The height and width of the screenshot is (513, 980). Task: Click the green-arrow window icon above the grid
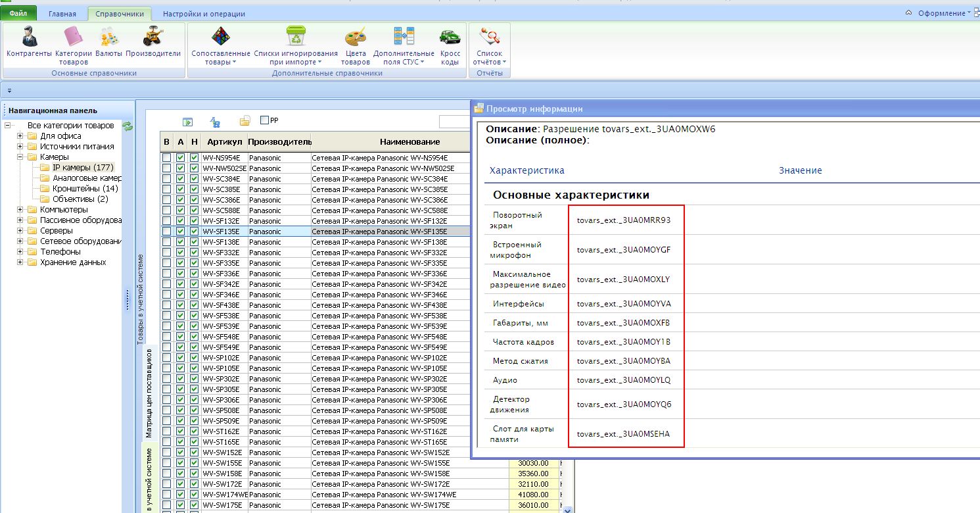pyautogui.click(x=187, y=121)
